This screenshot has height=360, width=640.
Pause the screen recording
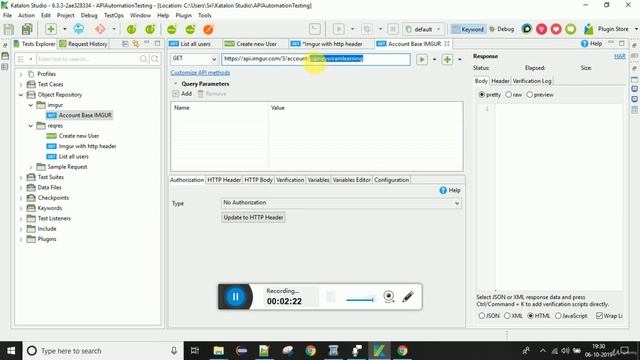point(235,297)
